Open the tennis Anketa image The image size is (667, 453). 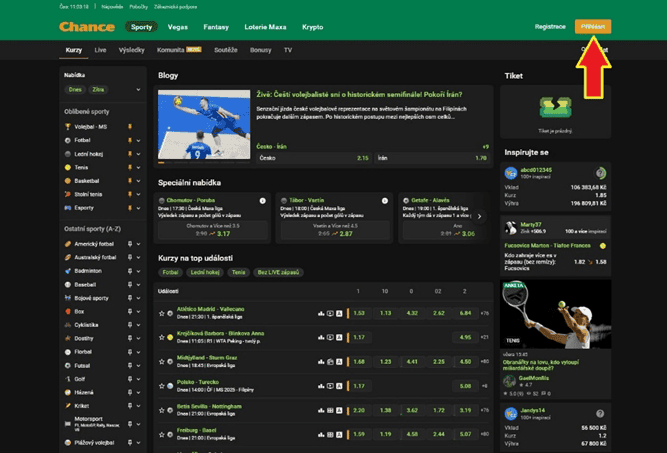point(556,314)
